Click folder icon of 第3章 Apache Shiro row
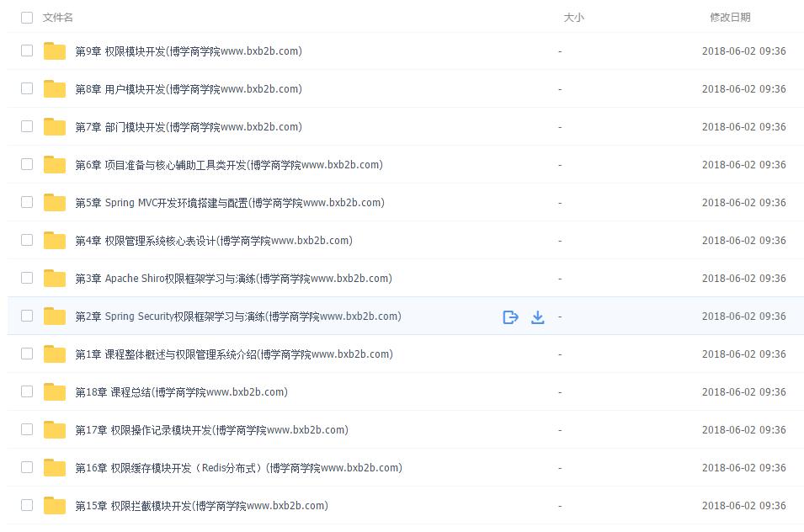804x532 pixels. 55,279
